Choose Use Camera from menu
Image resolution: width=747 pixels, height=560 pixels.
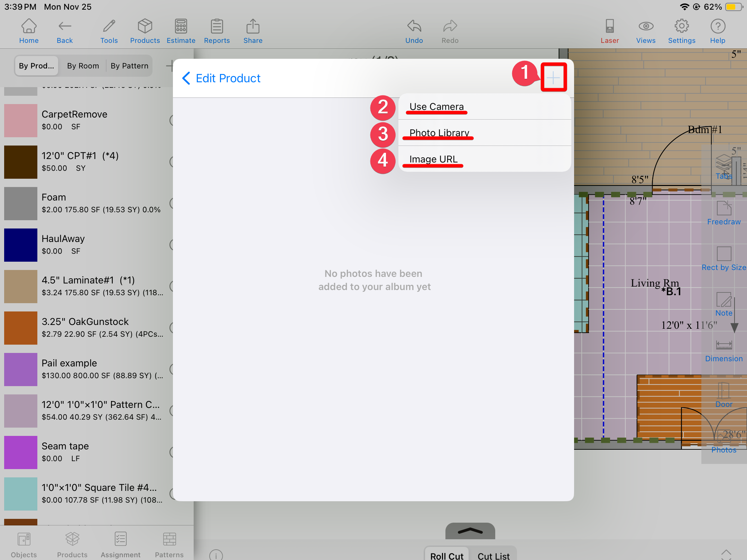pyautogui.click(x=436, y=106)
